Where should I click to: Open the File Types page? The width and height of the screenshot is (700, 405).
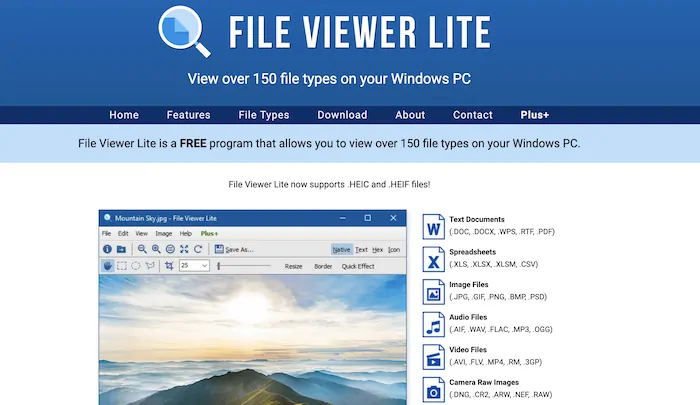pos(264,115)
